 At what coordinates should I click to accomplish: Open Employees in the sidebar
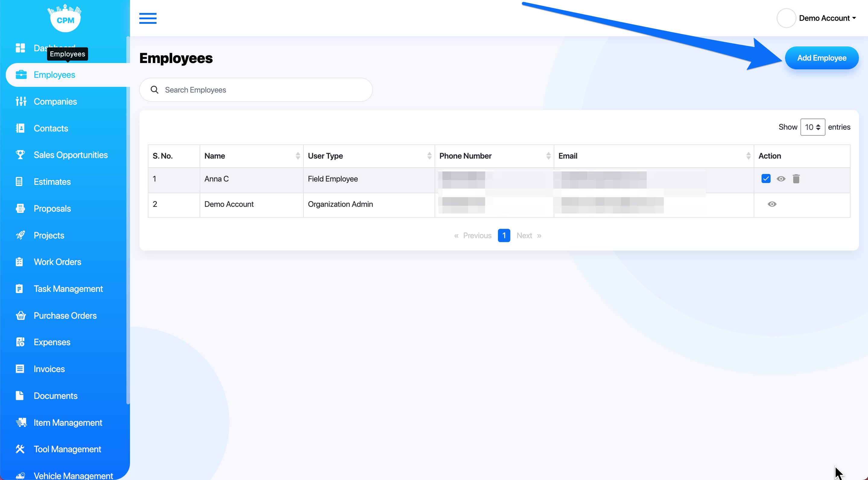pos(68,75)
